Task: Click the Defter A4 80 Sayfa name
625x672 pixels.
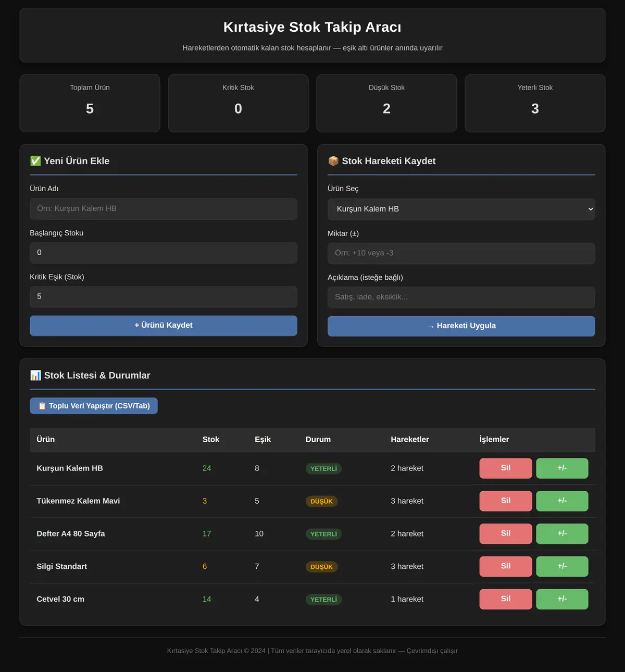Action: (71, 534)
